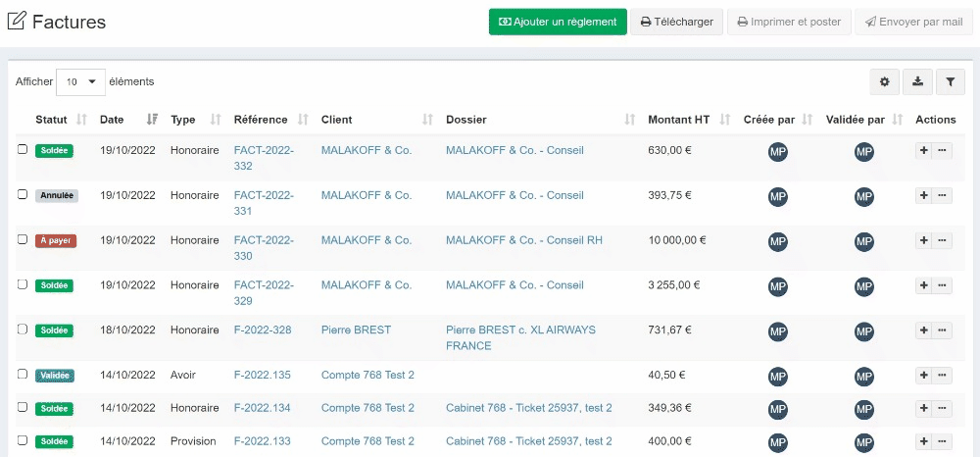The height and width of the screenshot is (457, 980).
Task: Click Imprimer et poster button
Action: [x=789, y=22]
